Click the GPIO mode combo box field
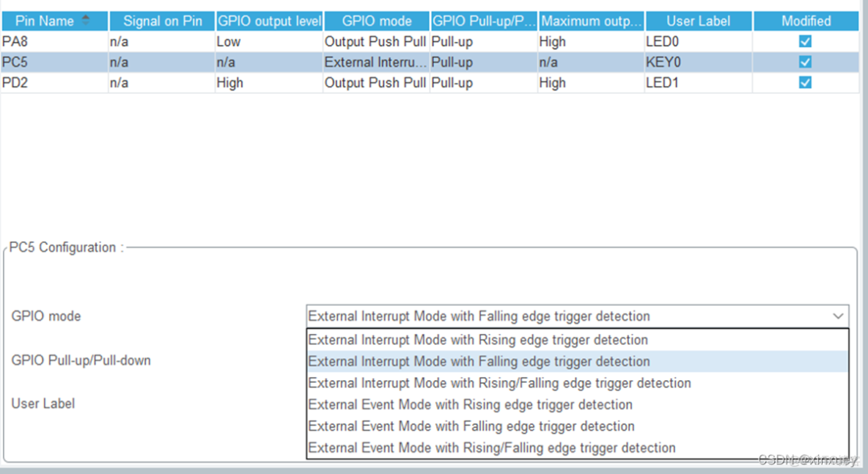 578,316
